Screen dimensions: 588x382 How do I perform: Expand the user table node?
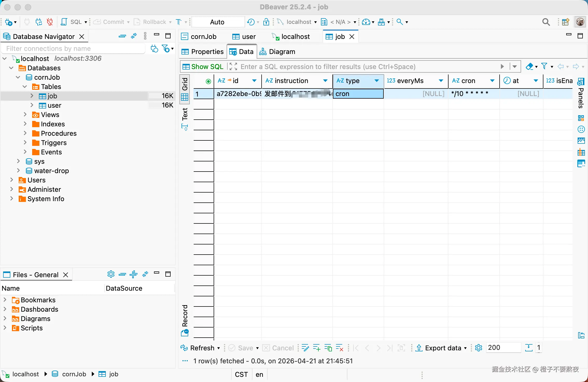32,105
